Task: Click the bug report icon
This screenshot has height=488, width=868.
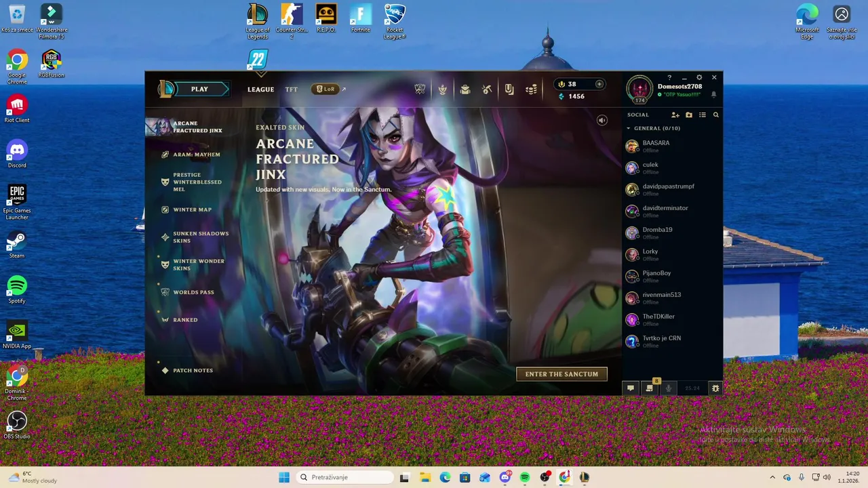Action: coord(715,388)
